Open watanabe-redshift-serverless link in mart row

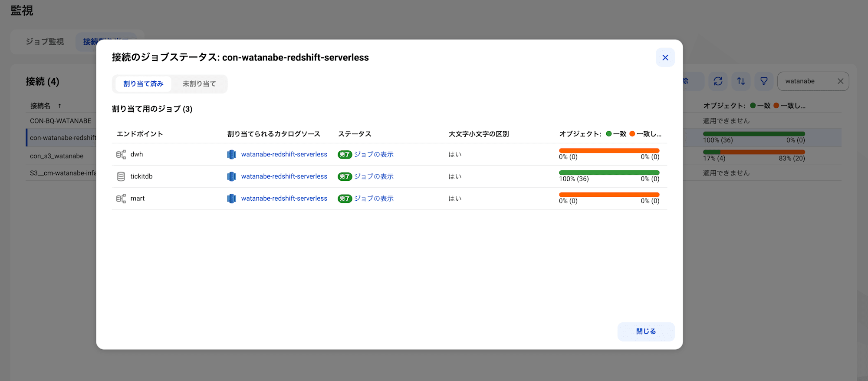[284, 199]
